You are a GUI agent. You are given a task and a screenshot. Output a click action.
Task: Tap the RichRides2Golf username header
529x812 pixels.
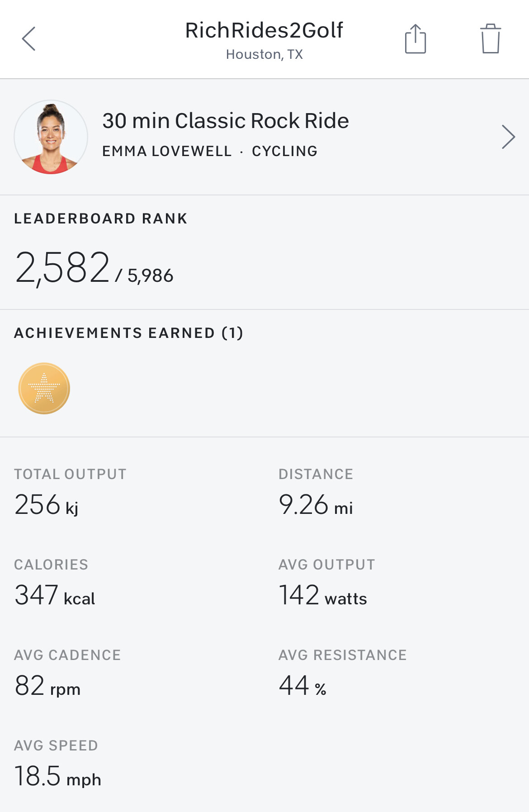point(264,31)
